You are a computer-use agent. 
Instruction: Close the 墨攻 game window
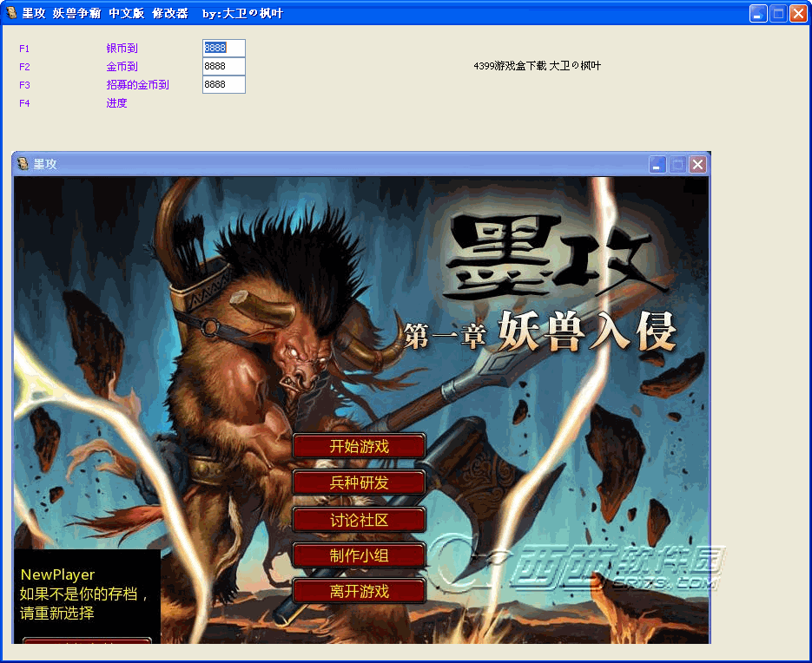(x=697, y=165)
